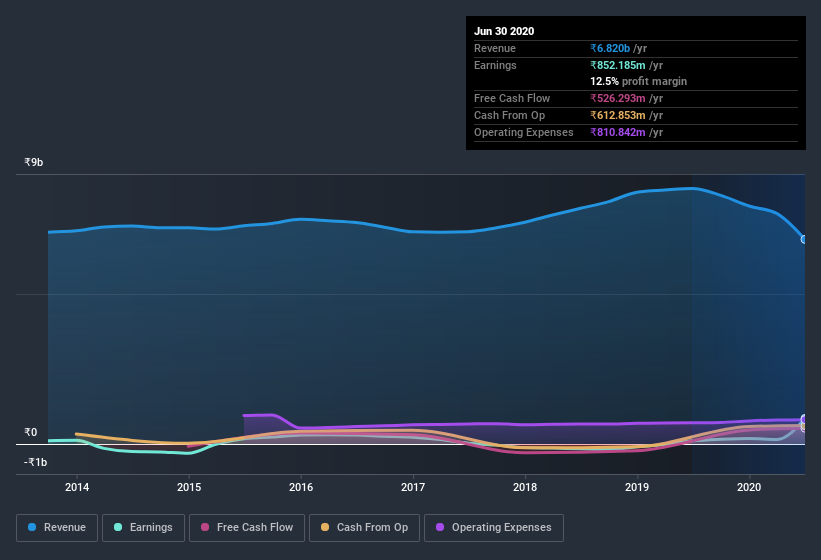The width and height of the screenshot is (821, 560).
Task: Click the Revenue endpoint marker on chart
Action: coord(804,239)
